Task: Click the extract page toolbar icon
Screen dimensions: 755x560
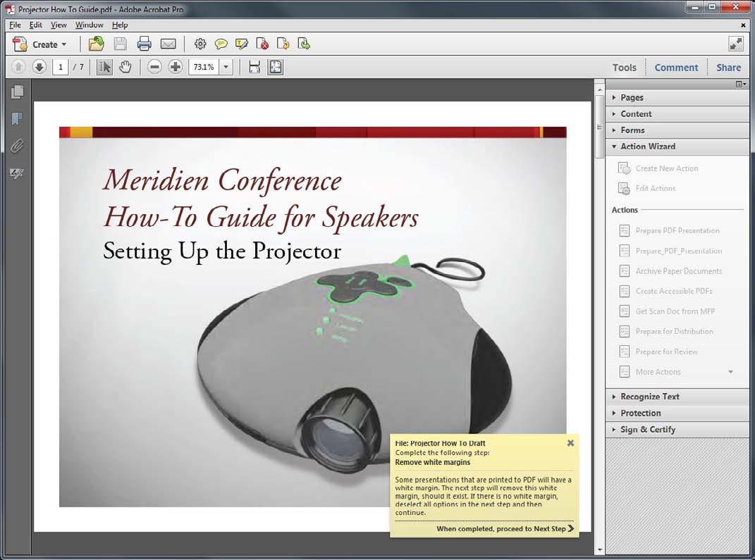Action: click(x=304, y=44)
